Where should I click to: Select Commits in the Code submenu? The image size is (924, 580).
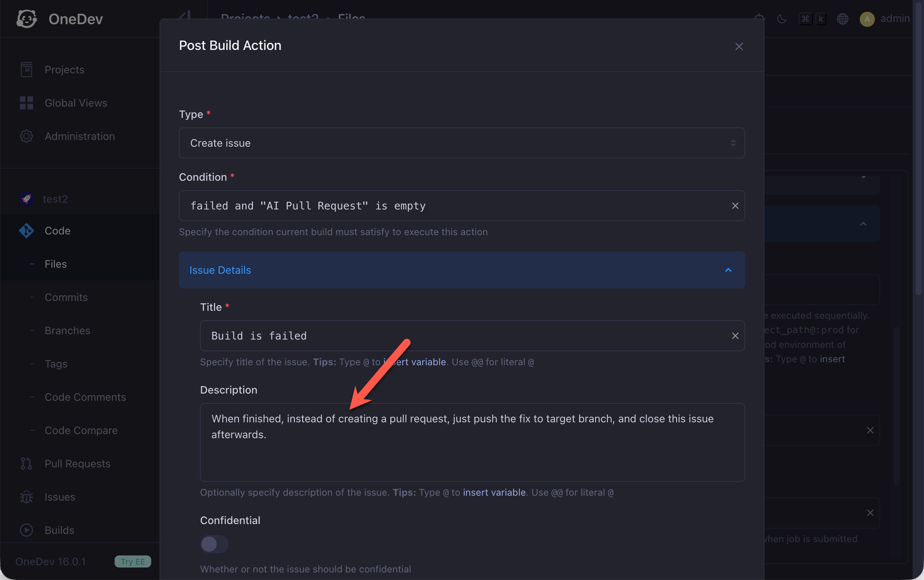tap(66, 297)
